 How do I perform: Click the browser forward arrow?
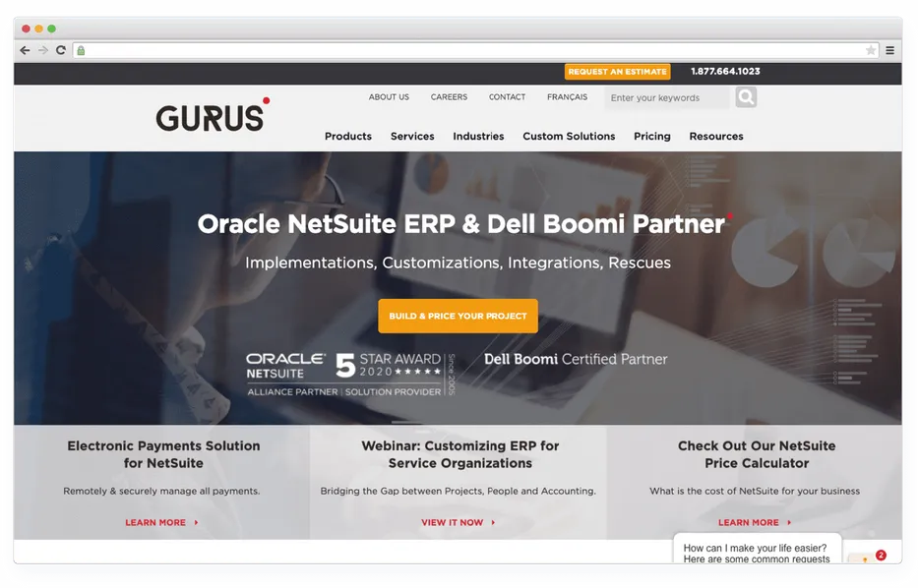pyautogui.click(x=42, y=50)
